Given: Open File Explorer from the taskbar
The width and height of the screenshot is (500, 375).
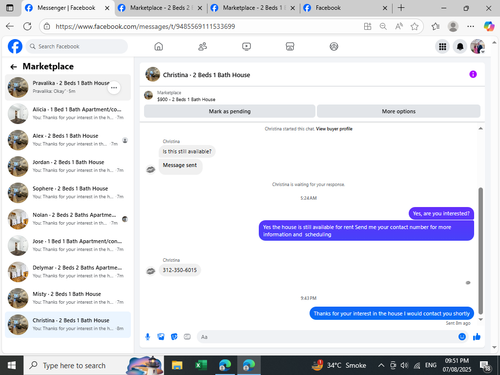Looking at the screenshot, I should click(x=177, y=365).
